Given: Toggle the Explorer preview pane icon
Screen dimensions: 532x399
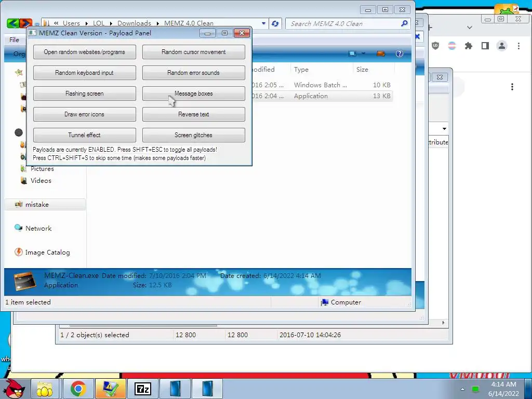Looking at the screenshot, I should point(381,54).
